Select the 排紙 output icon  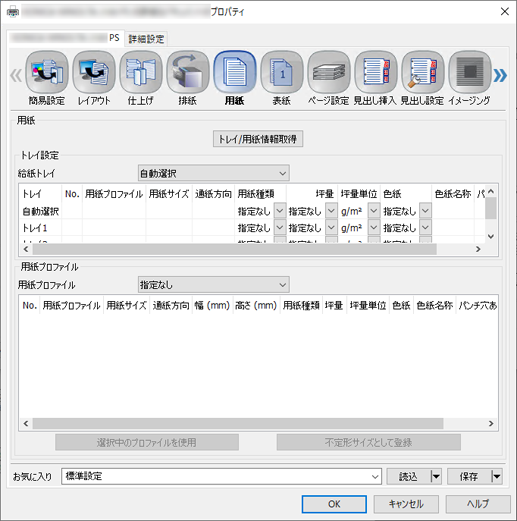click(188, 72)
